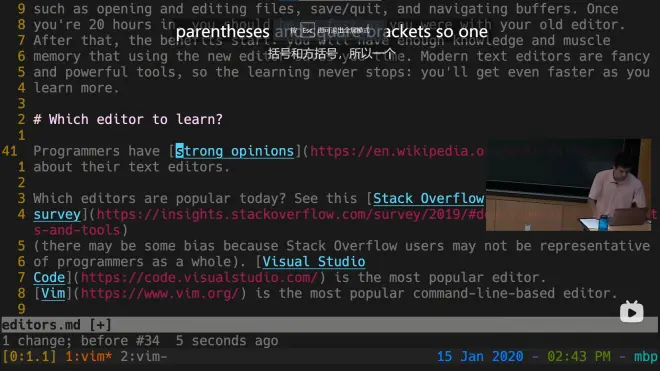Click the 's-and-tools)' wrapped URL fragment

[x=81, y=230]
